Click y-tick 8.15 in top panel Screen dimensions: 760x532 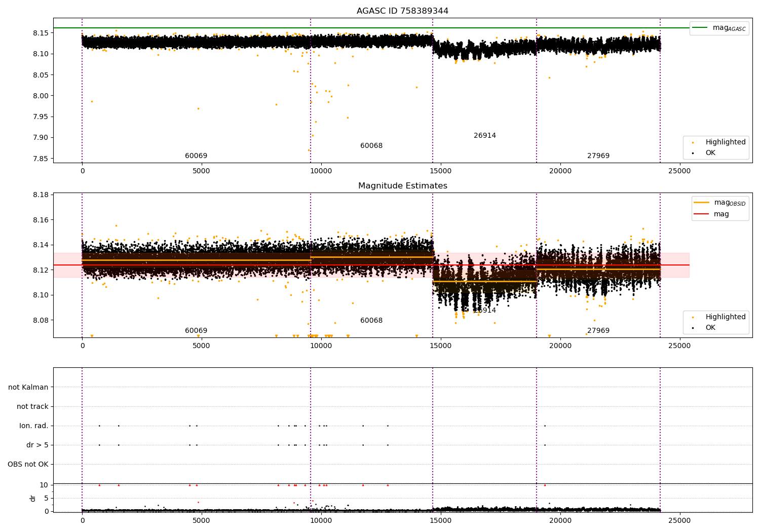(41, 33)
